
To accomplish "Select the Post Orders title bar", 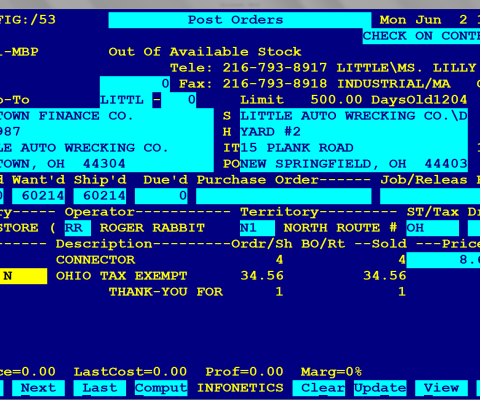I will 240,20.
